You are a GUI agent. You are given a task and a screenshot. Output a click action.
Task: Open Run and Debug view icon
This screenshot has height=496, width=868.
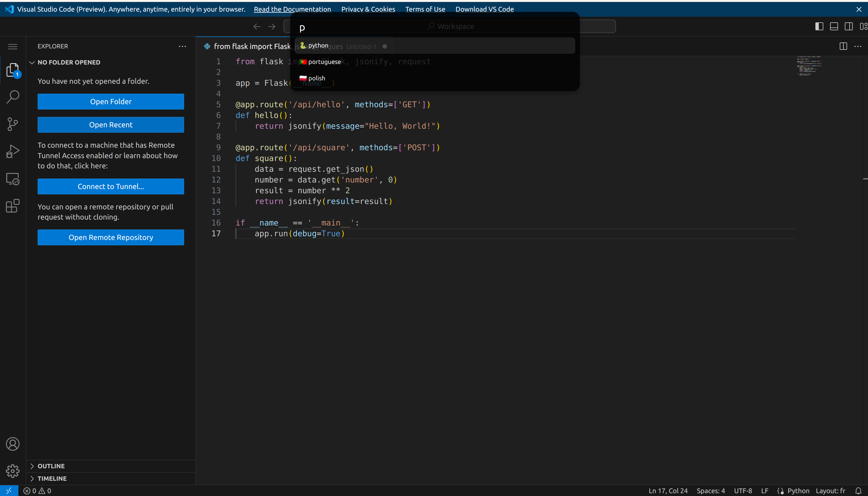(x=13, y=151)
